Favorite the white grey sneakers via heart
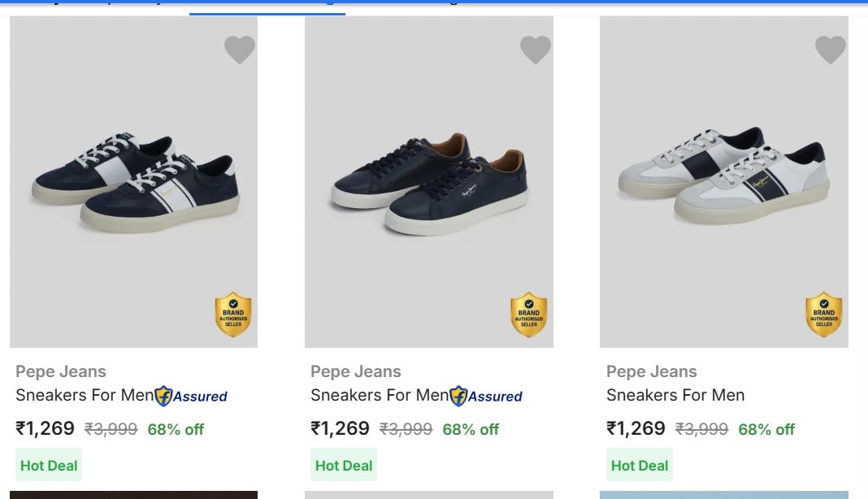Viewport: 868px width, 499px height. click(x=831, y=50)
